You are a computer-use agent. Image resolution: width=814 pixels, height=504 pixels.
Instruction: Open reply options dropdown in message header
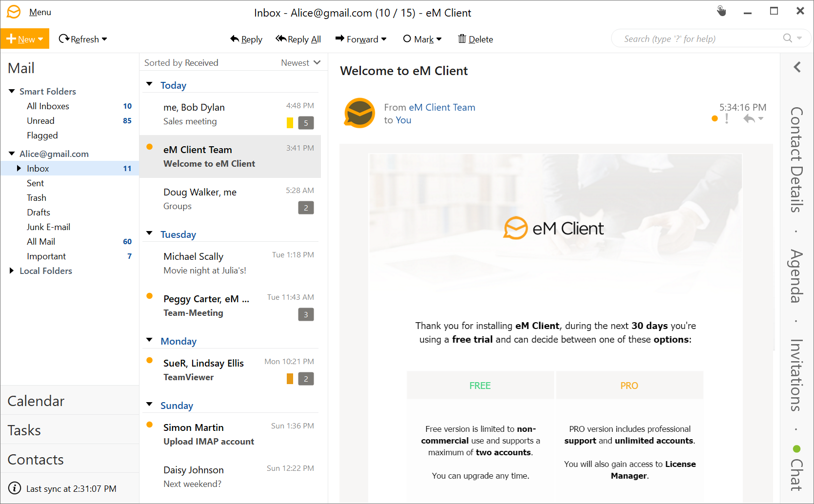tap(761, 118)
